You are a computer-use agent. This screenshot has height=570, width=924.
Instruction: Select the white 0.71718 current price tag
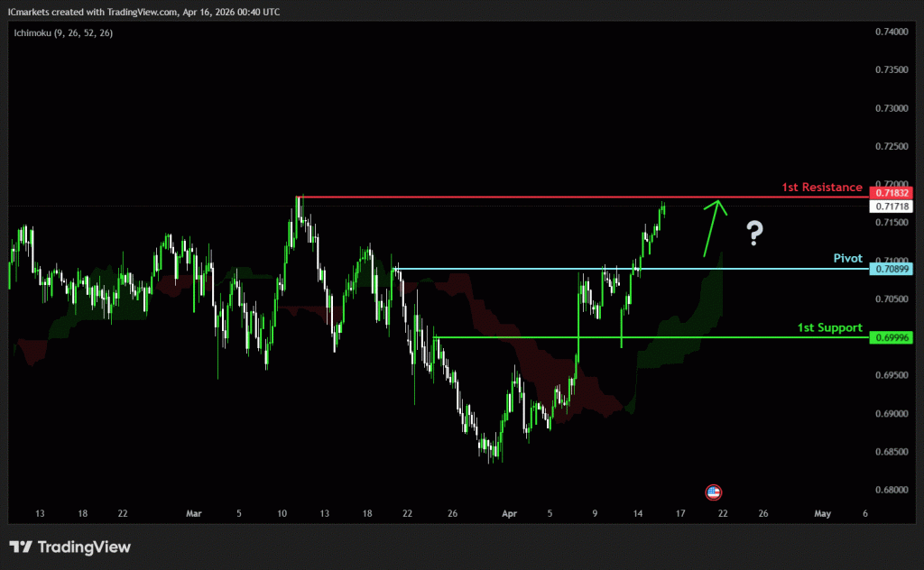[892, 207]
